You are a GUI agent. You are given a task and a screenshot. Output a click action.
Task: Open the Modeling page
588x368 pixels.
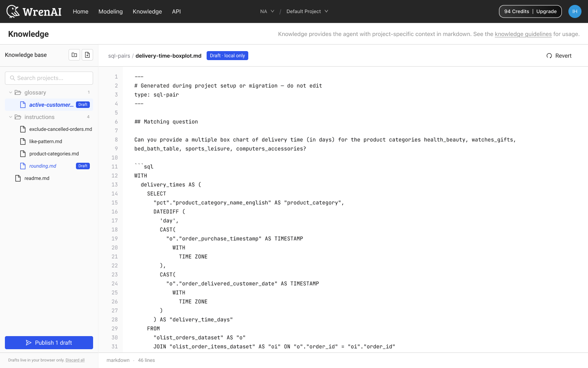[111, 11]
